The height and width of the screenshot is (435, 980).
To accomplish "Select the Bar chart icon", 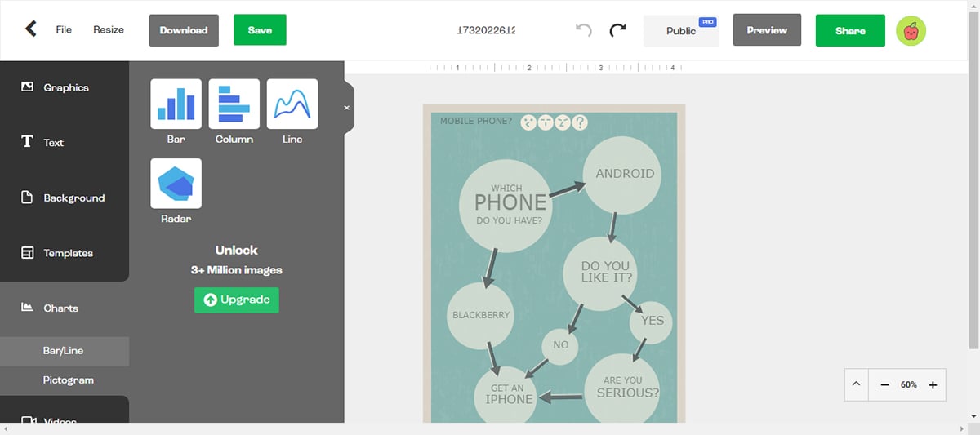I will (x=176, y=104).
